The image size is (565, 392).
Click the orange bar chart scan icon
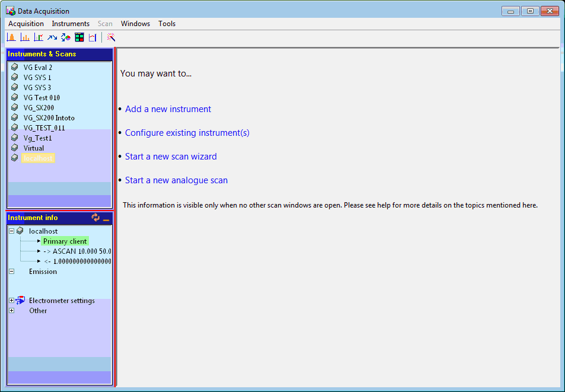25,37
